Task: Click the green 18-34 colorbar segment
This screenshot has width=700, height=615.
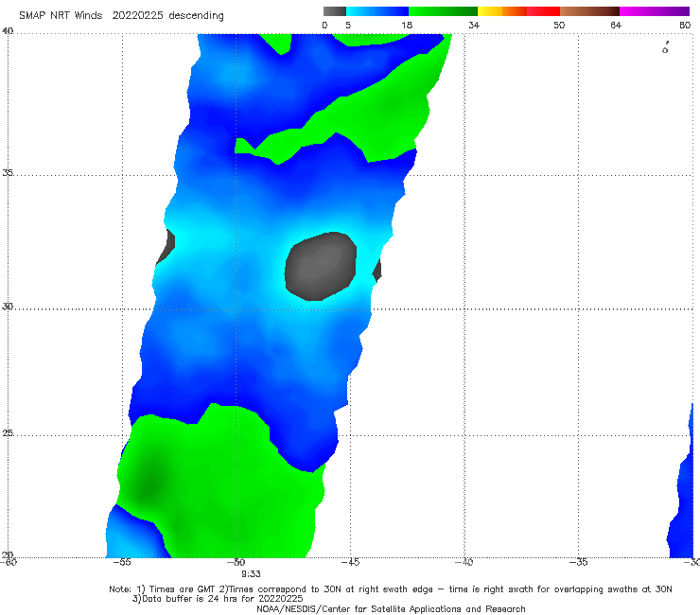Action: point(444,11)
